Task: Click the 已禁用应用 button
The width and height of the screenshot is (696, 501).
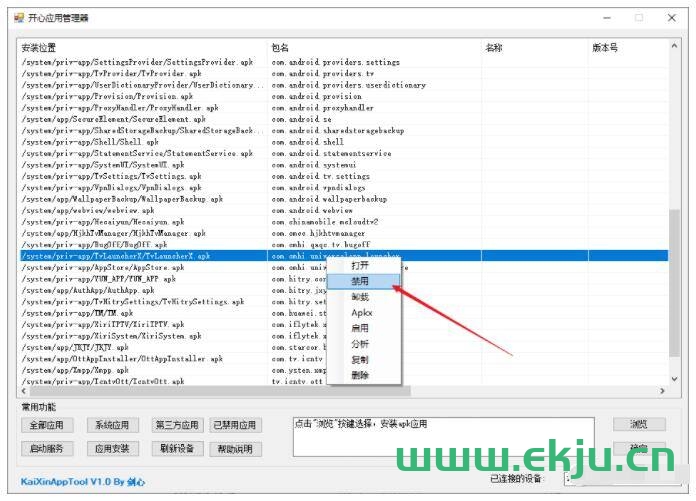Action: point(235,425)
